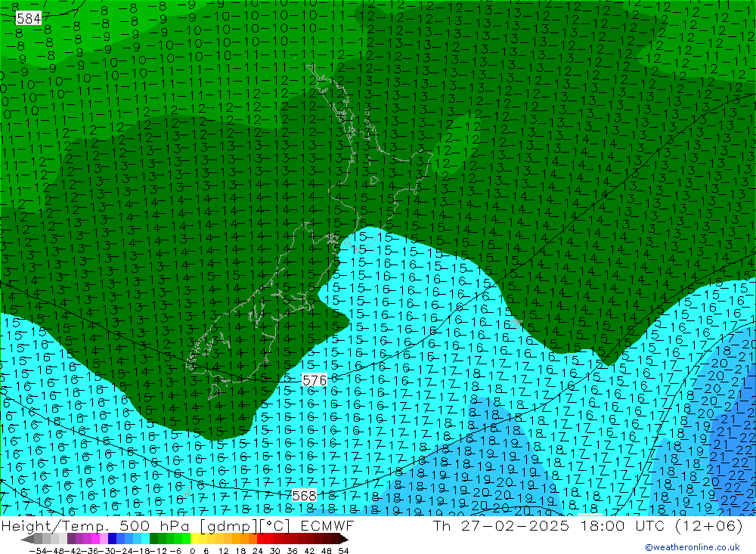Click the [°C] unit label in title

coord(275,526)
